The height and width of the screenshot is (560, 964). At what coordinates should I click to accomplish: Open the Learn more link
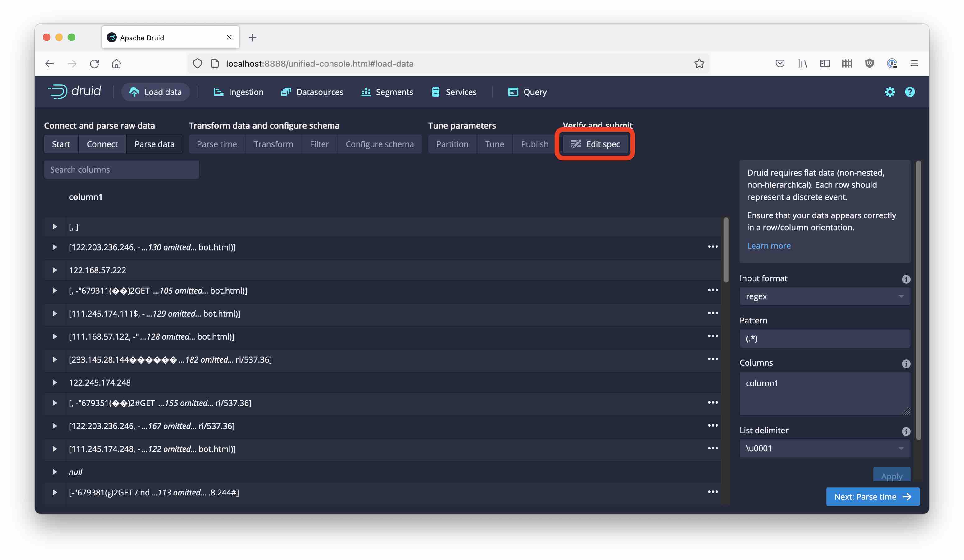coord(769,246)
